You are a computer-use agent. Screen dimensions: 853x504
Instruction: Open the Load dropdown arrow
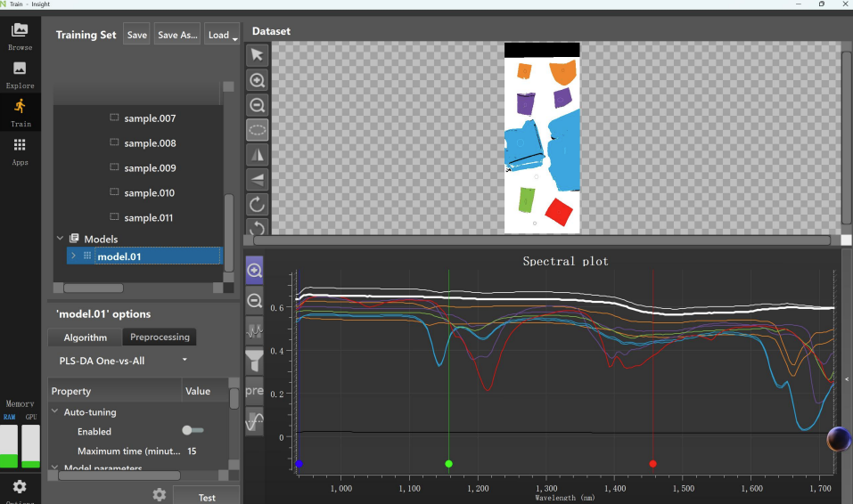(x=235, y=39)
